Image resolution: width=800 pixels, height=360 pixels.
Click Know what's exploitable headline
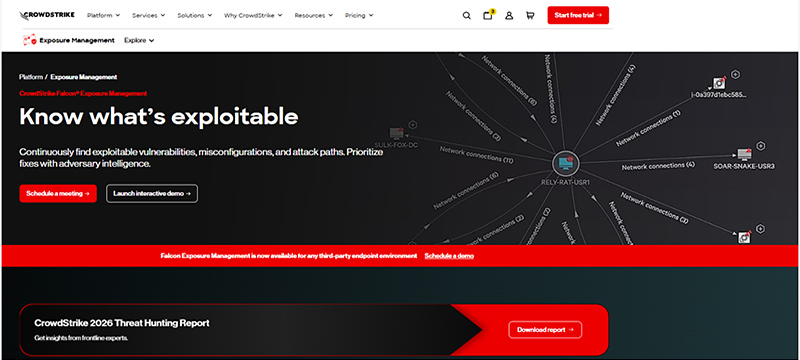tap(159, 117)
